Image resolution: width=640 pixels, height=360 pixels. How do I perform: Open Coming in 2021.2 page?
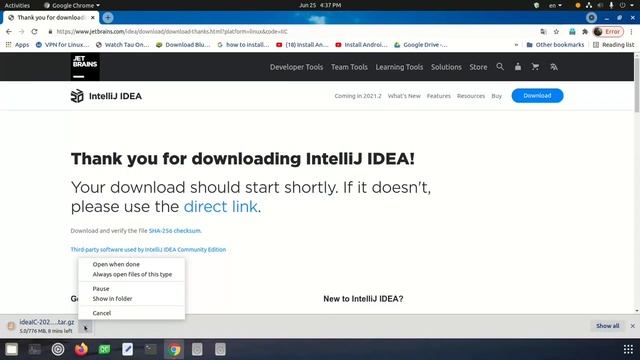click(x=358, y=96)
